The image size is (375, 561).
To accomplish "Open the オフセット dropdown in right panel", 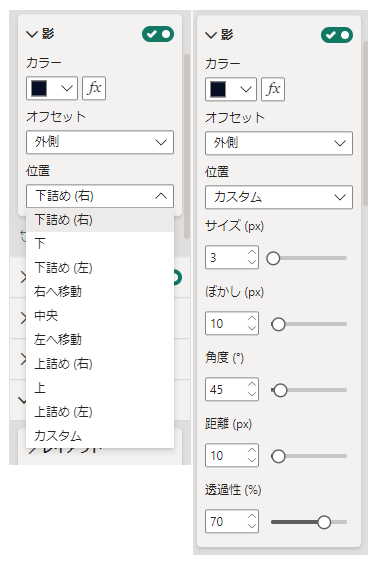I will pyautogui.click(x=279, y=143).
